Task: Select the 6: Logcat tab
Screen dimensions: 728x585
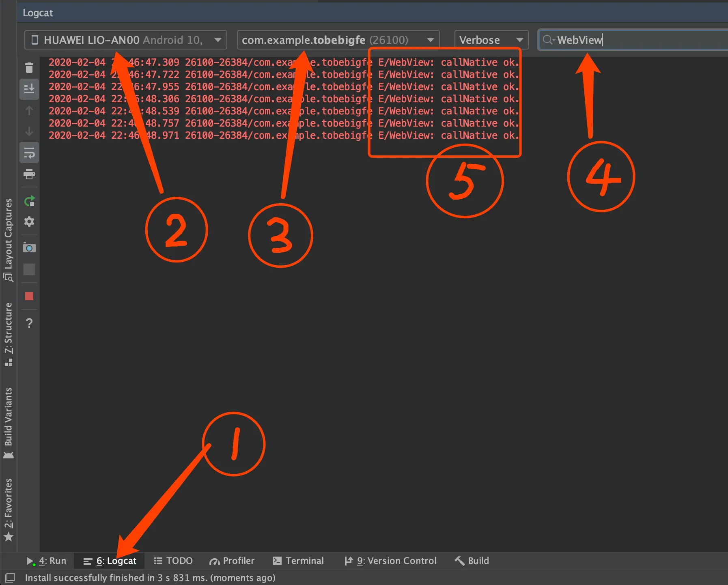Action: pos(110,561)
